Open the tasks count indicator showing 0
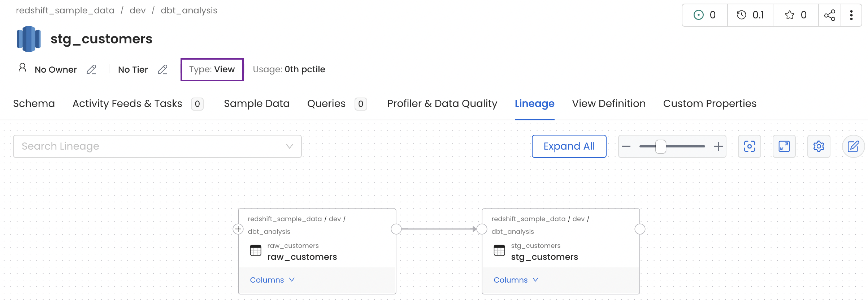The image size is (868, 305). pyautogui.click(x=704, y=15)
